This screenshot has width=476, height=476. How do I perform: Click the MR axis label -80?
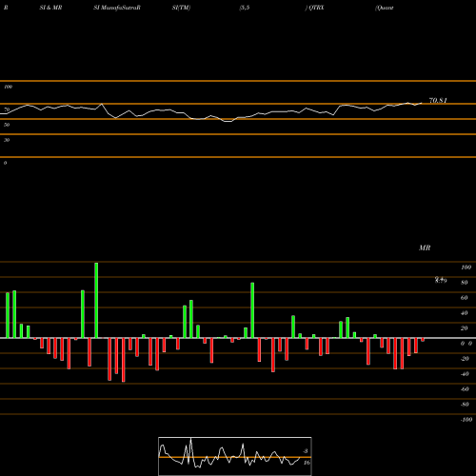pyautogui.click(x=465, y=405)
